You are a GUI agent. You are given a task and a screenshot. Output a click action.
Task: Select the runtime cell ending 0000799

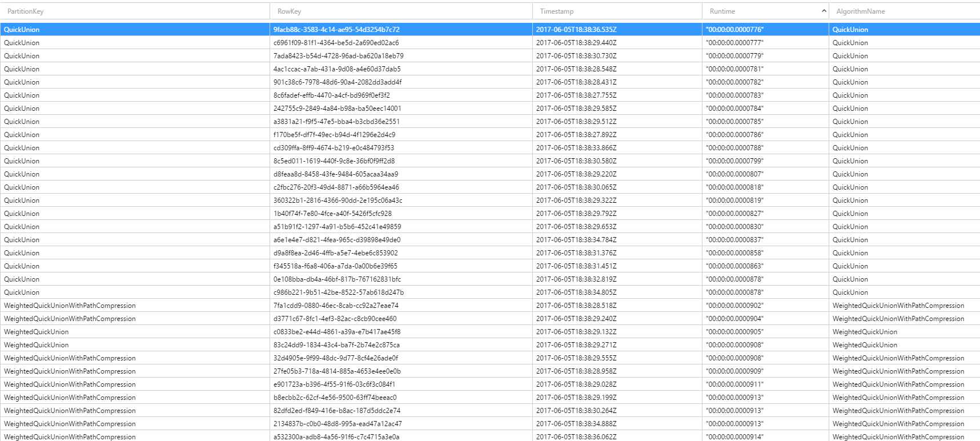734,161
